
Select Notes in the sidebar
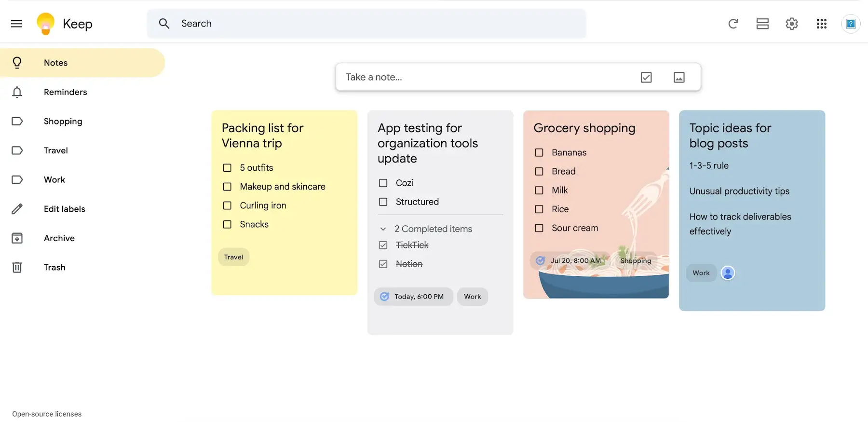tap(82, 63)
